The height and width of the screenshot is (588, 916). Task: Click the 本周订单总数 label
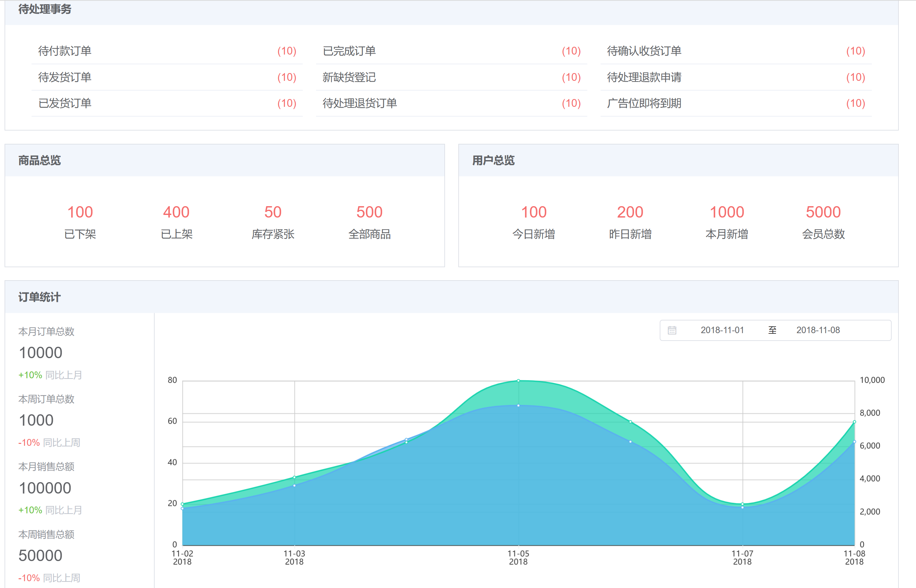[x=46, y=399]
